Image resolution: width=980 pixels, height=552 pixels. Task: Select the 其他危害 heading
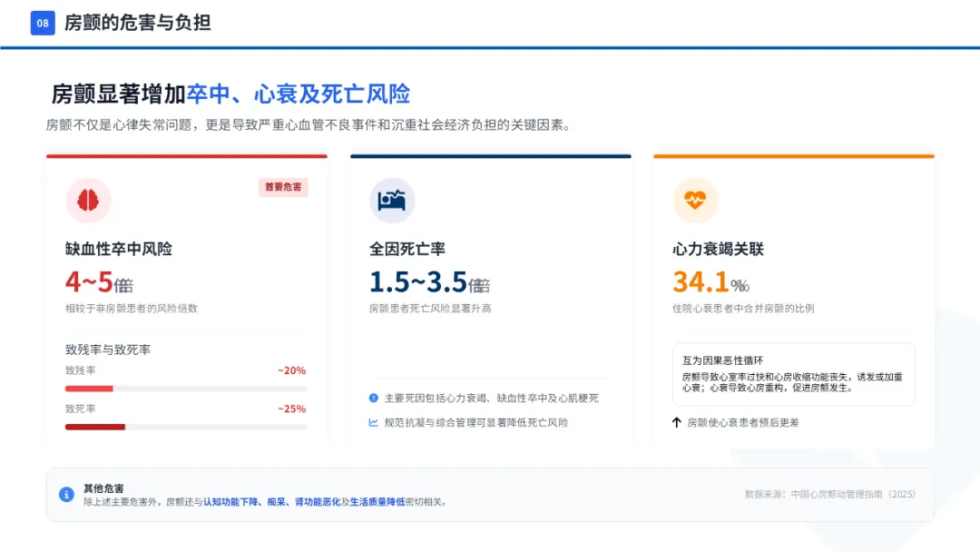tap(103, 488)
